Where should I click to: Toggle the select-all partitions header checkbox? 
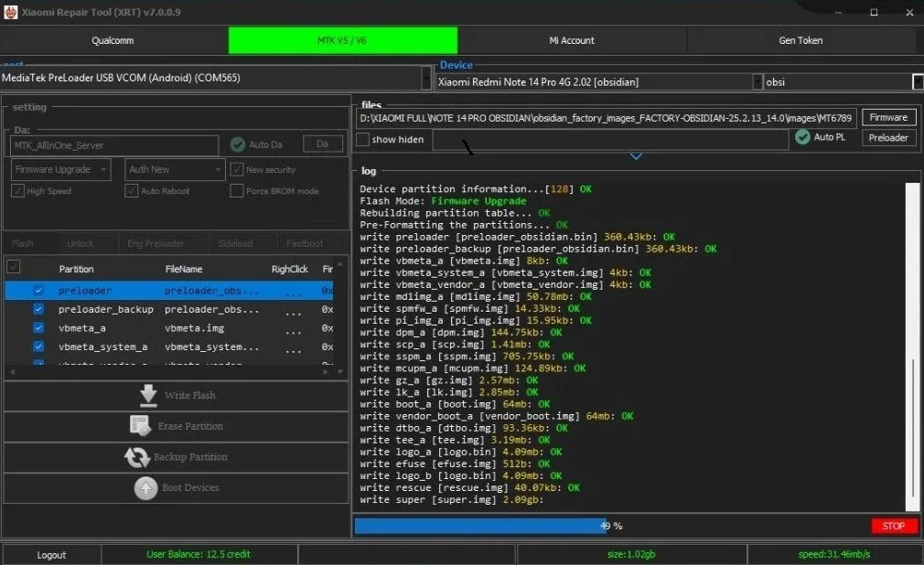coord(14,267)
